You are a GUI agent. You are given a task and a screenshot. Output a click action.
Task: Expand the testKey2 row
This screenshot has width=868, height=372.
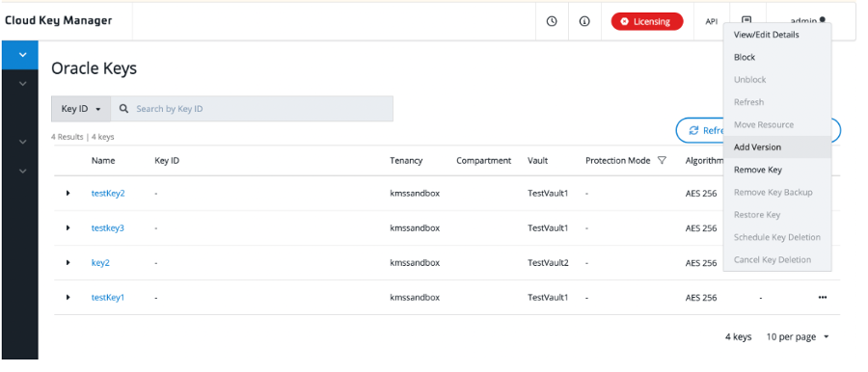(68, 193)
